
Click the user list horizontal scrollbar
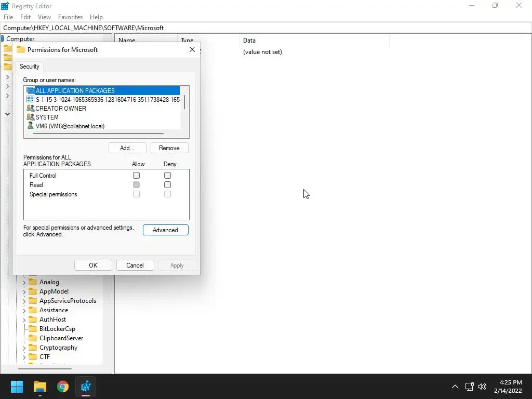98,134
